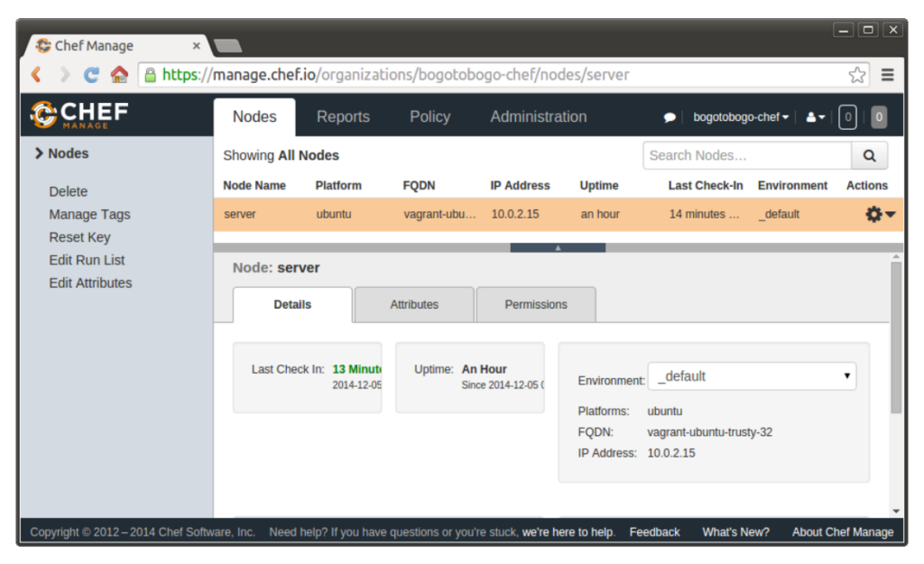Image resolution: width=924 pixels, height=564 pixels.
Task: Open the Environment _default dropdown
Action: tap(752, 376)
